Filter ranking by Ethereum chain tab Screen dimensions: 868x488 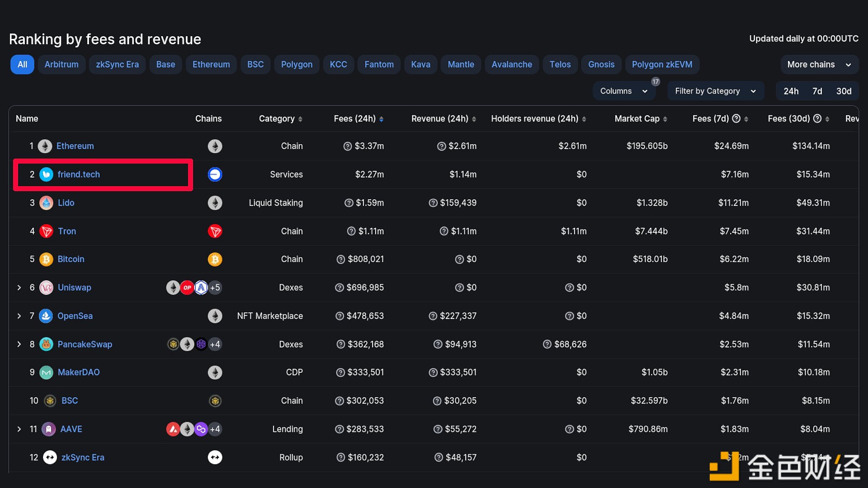pyautogui.click(x=211, y=65)
